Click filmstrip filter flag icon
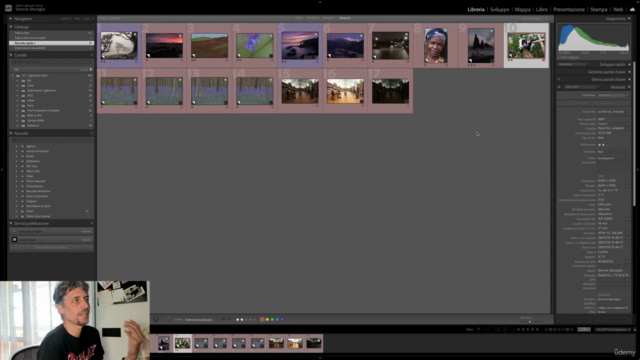 tap(478, 329)
